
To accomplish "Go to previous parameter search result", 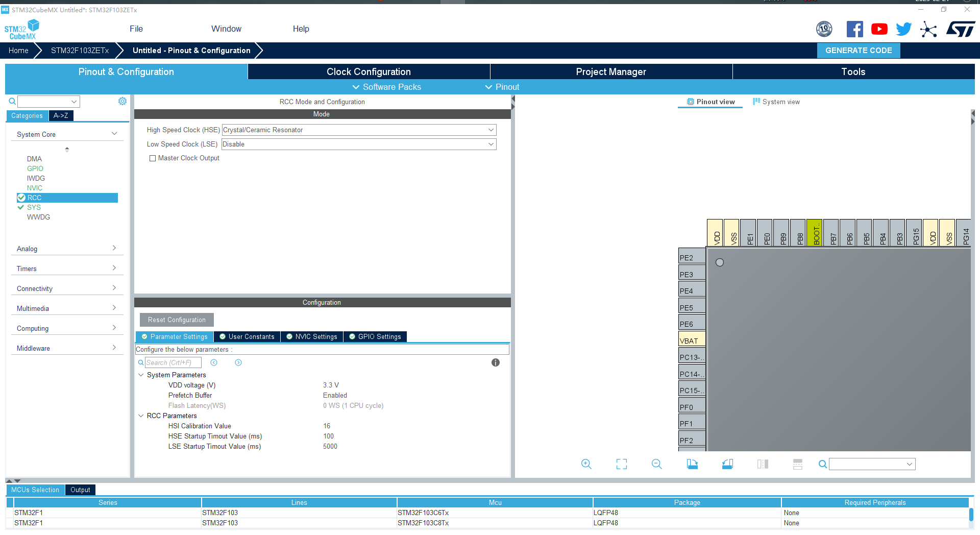I will tap(214, 362).
